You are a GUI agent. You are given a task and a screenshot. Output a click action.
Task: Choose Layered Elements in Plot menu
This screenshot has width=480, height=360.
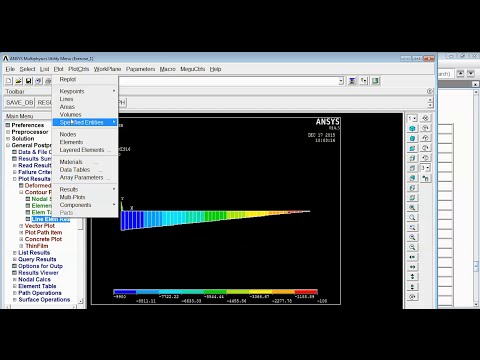tap(85, 150)
